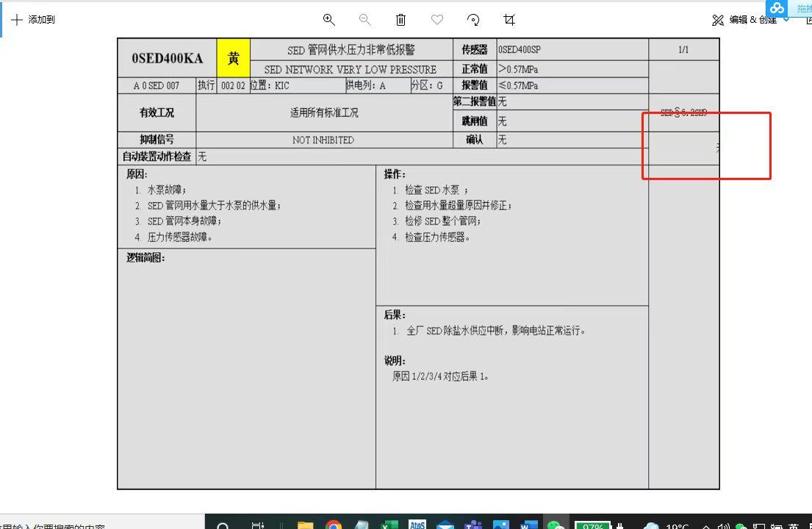
Task: Open Google Chrome from taskbar
Action: (x=334, y=525)
